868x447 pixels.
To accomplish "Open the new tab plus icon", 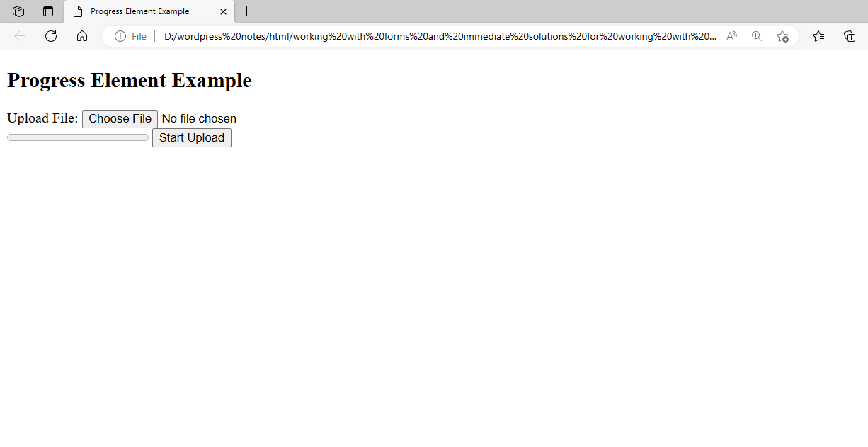I will (x=246, y=11).
